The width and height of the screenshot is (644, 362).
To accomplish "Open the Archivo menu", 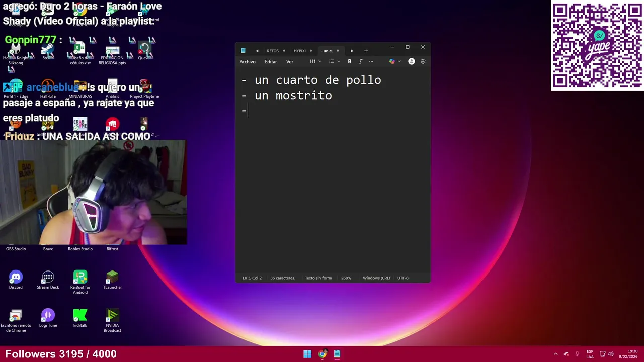I will (248, 61).
